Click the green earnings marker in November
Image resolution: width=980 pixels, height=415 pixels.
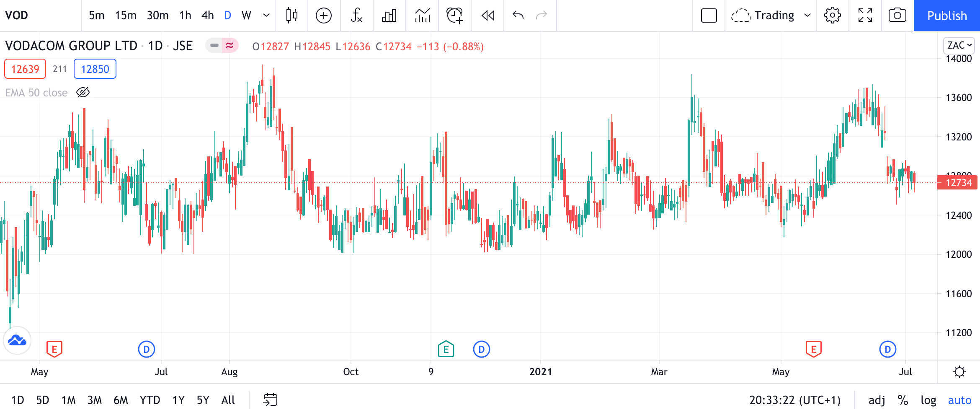click(446, 349)
